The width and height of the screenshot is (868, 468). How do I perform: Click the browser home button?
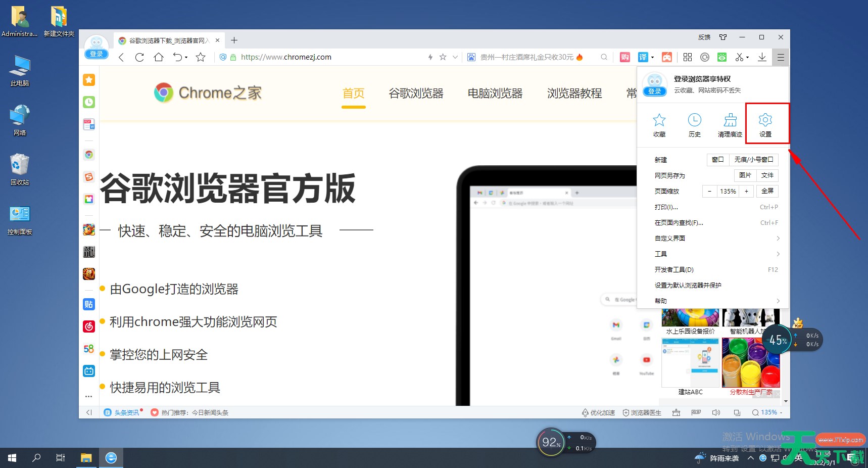pos(159,57)
